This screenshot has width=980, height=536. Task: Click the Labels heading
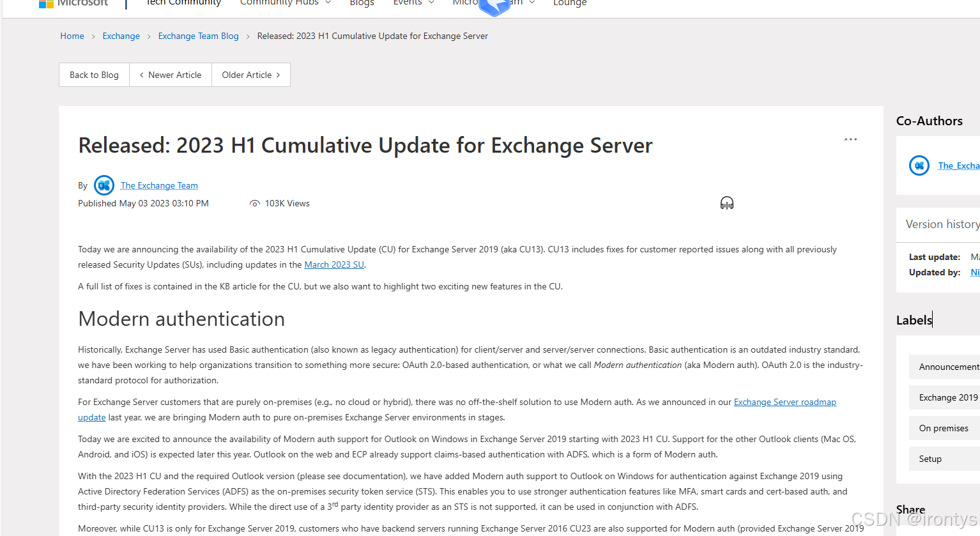(914, 320)
